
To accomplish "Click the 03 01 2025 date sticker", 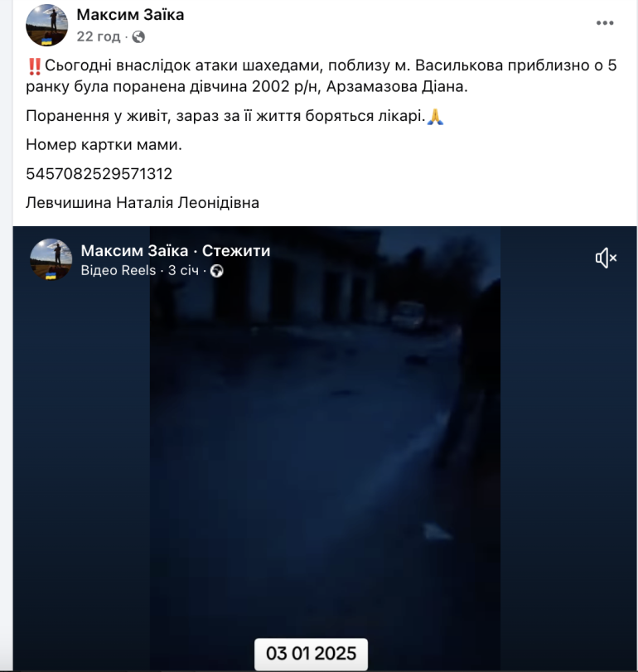I will [311, 654].
